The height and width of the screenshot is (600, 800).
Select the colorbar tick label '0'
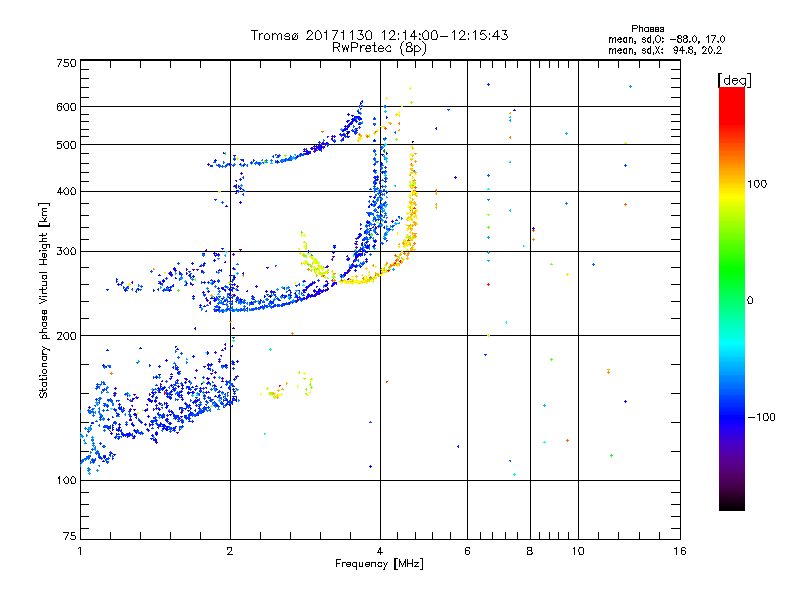coord(750,301)
